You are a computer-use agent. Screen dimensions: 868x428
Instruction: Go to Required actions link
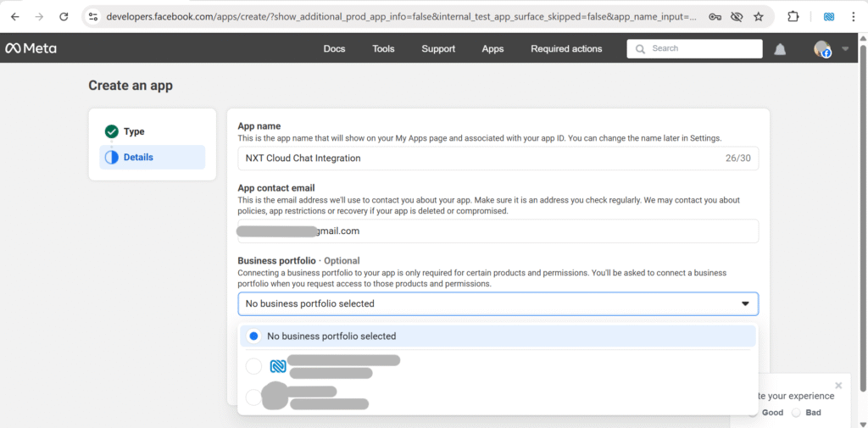(566, 48)
